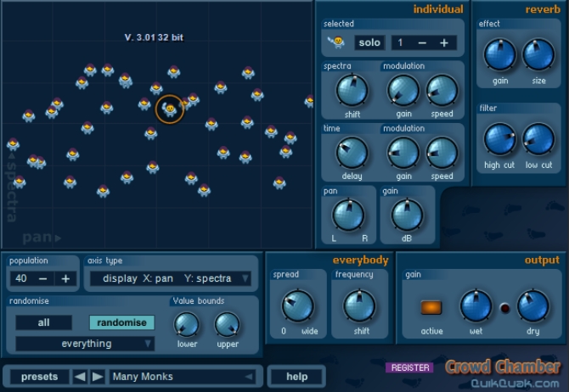Viewport: 569px width, 392px height.
Task: Adjust the reverb effect gain knob
Action: [500, 54]
